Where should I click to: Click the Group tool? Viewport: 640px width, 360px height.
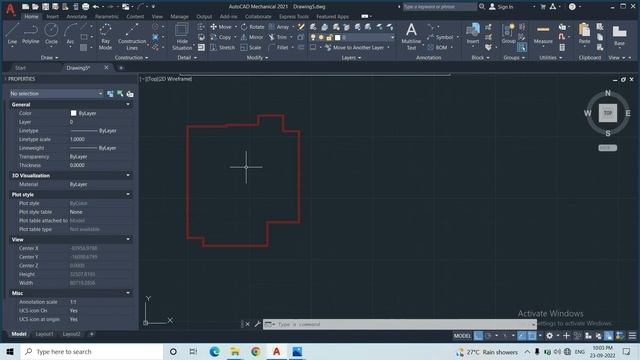coord(509,33)
